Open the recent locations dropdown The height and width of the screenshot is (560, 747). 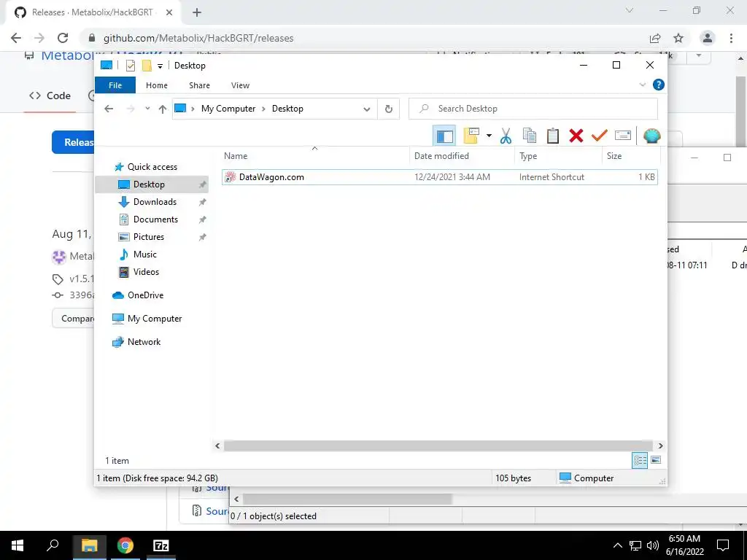click(x=147, y=109)
